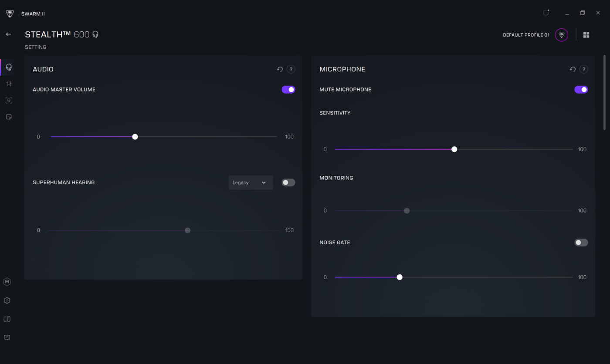Image resolution: width=610 pixels, height=364 pixels.
Task: Go back using the left arrow
Action: (8, 34)
